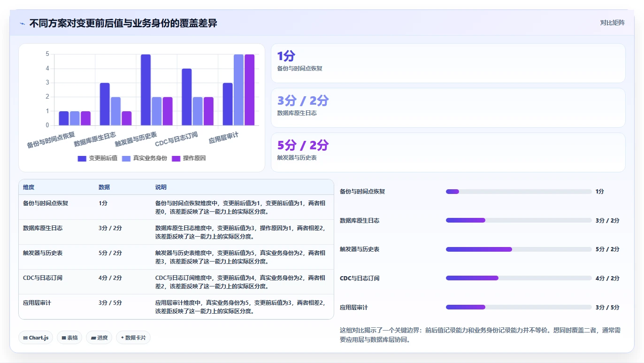The image size is (644, 363).
Task: Click the 数据卡片 tag
Action: pos(133,338)
